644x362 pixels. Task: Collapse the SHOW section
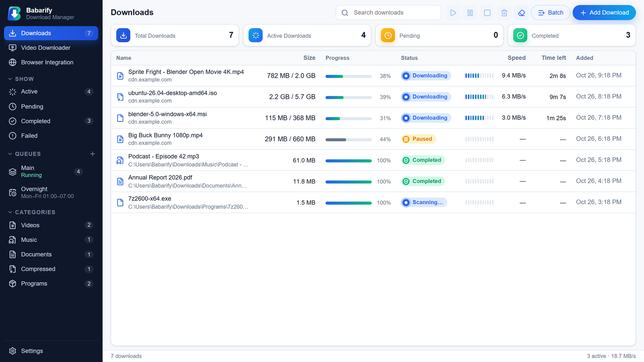21,79
